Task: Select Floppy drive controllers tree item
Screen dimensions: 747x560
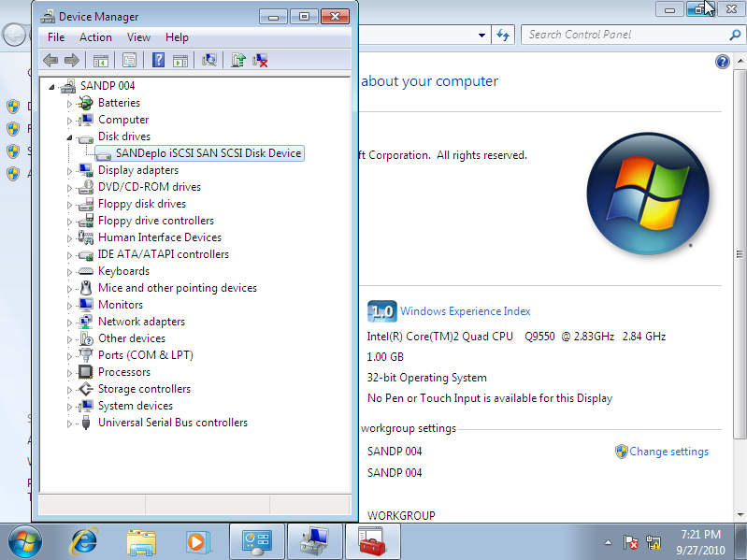Action: (x=156, y=221)
